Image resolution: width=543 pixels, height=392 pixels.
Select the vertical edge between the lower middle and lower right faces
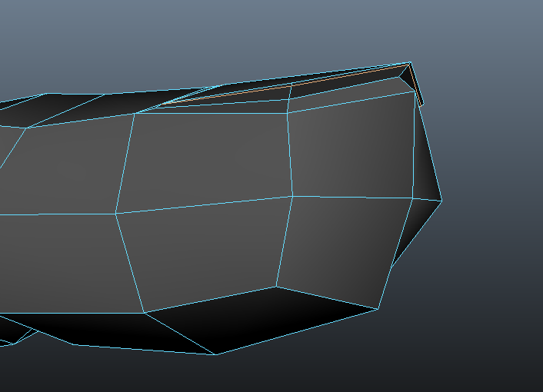point(285,241)
